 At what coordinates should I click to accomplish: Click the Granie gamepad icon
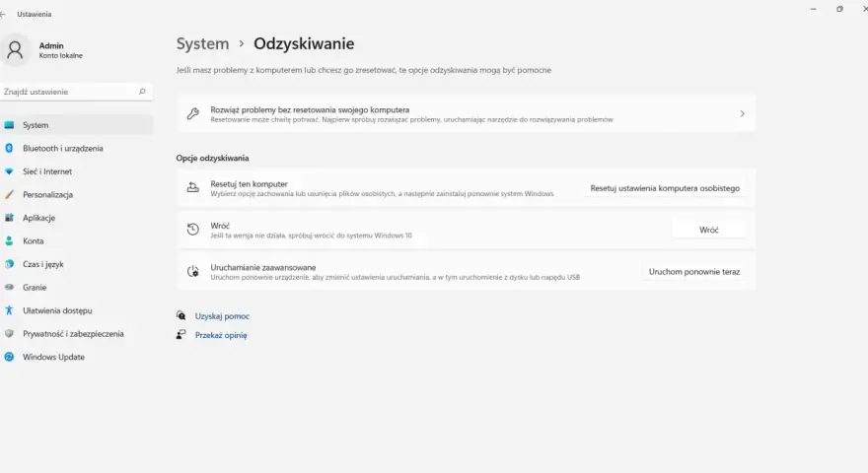point(10,287)
